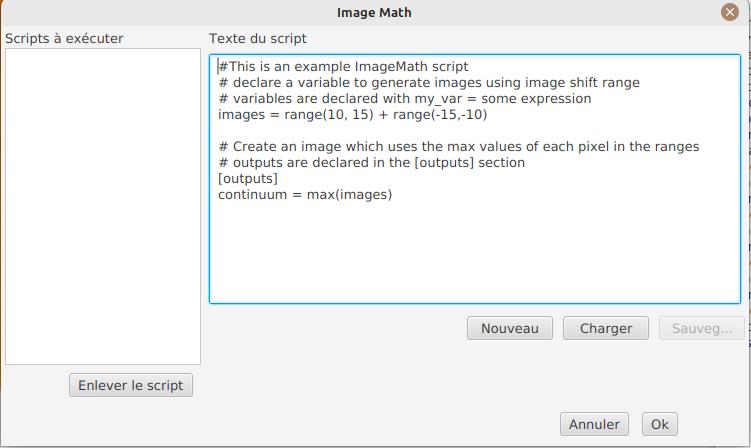The height and width of the screenshot is (448, 751).
Task: Click the Nouveau button
Action: point(510,328)
